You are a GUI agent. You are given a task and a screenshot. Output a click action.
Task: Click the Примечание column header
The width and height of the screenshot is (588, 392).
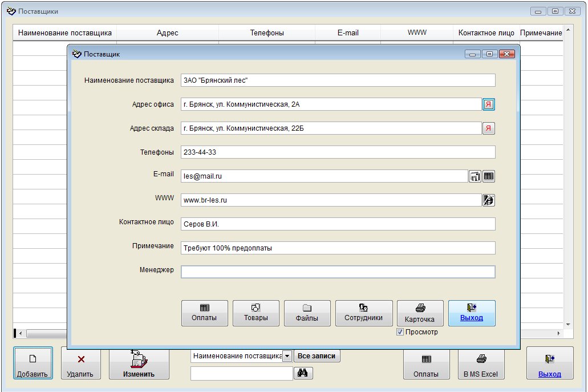[x=541, y=33]
